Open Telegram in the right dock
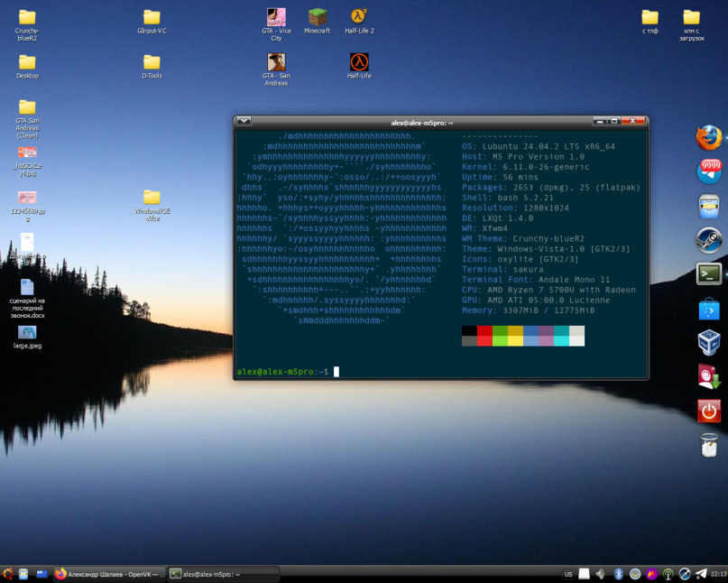The height and width of the screenshot is (583, 728). (x=709, y=171)
